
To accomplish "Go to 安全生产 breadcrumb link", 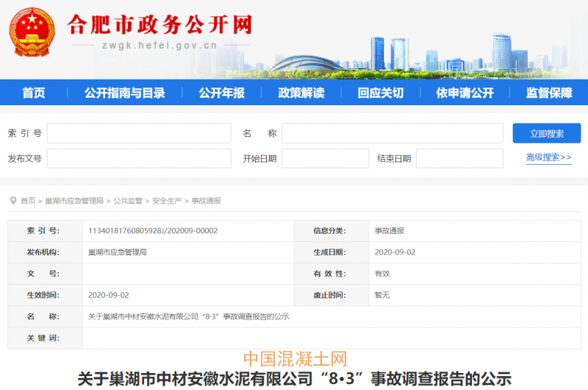I will pyautogui.click(x=167, y=201).
